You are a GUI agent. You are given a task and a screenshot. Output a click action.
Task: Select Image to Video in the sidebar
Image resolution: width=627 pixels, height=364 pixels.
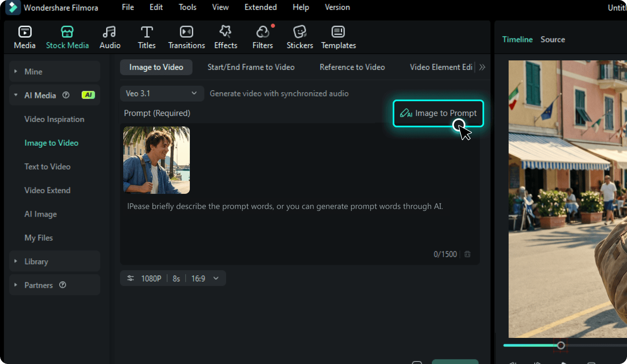click(51, 143)
